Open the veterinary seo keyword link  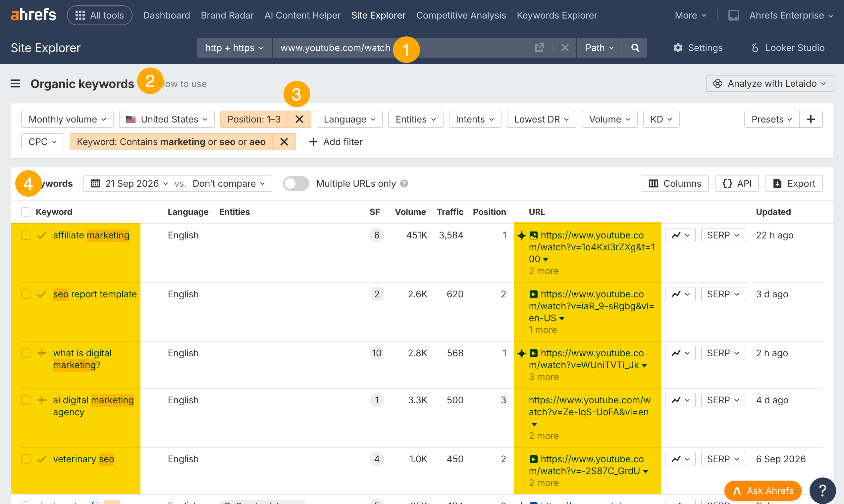point(83,459)
